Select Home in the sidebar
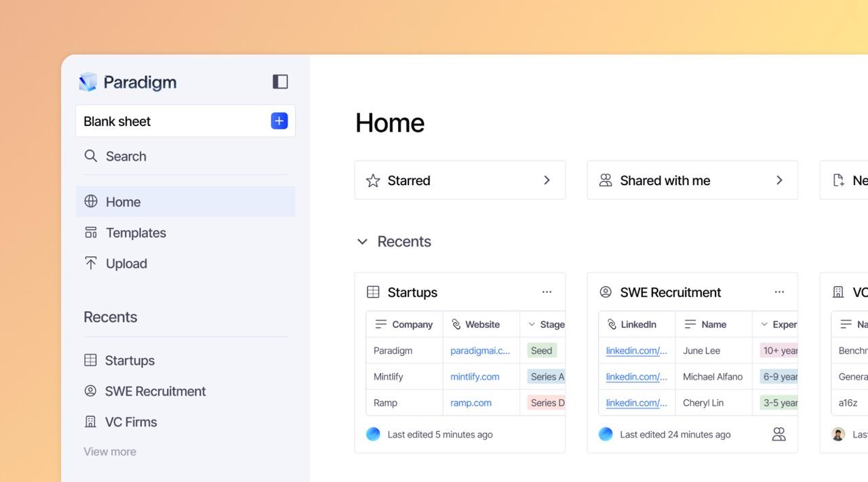This screenshot has width=868, height=482. (x=123, y=201)
